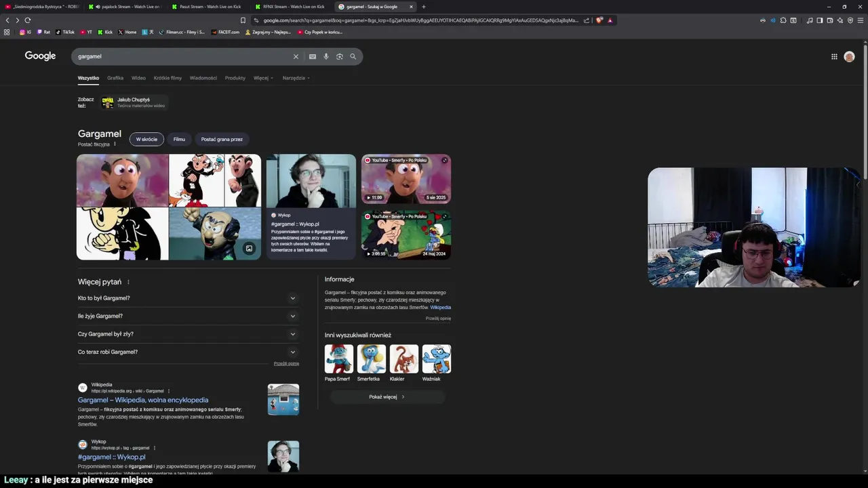Open the on-screen keyboard icon in the search box
Screen dimensions: 868x488
click(313, 56)
